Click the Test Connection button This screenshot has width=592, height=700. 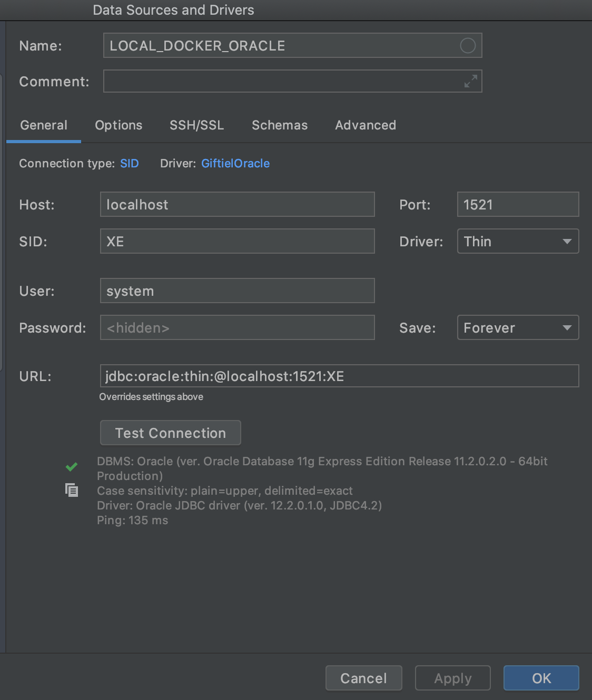171,433
